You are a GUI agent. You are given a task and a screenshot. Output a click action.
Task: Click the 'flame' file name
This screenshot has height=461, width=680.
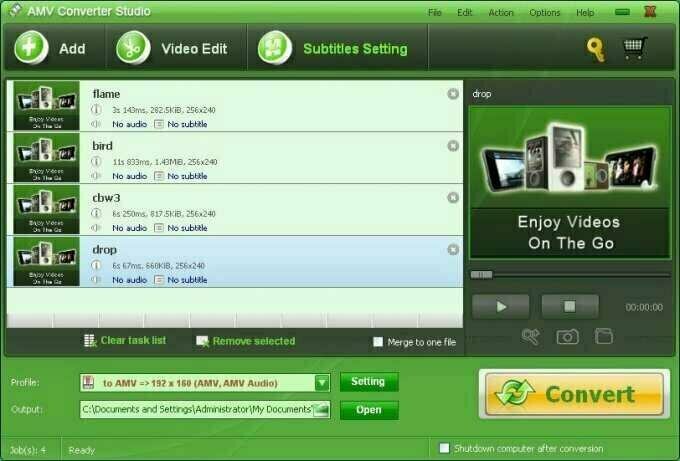pyautogui.click(x=106, y=94)
